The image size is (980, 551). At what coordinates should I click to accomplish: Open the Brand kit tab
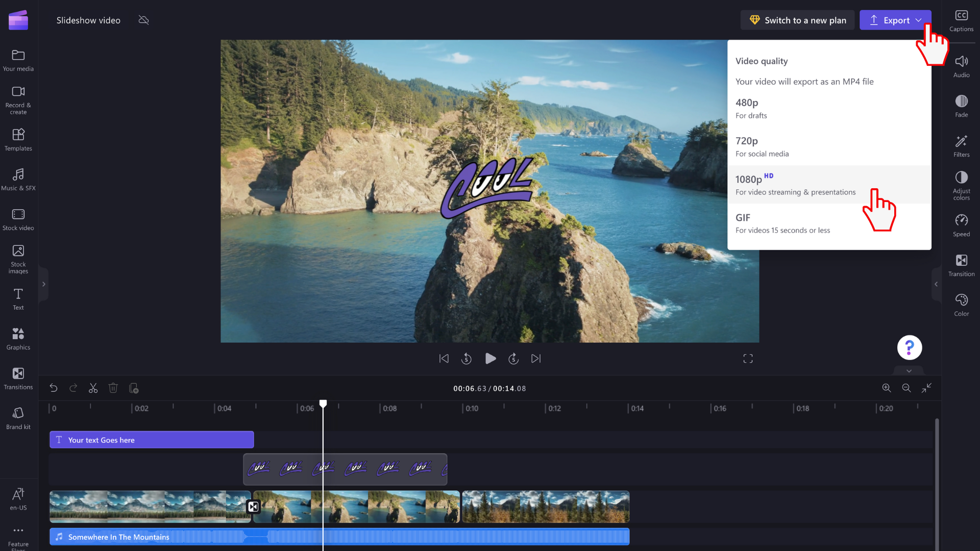click(18, 418)
